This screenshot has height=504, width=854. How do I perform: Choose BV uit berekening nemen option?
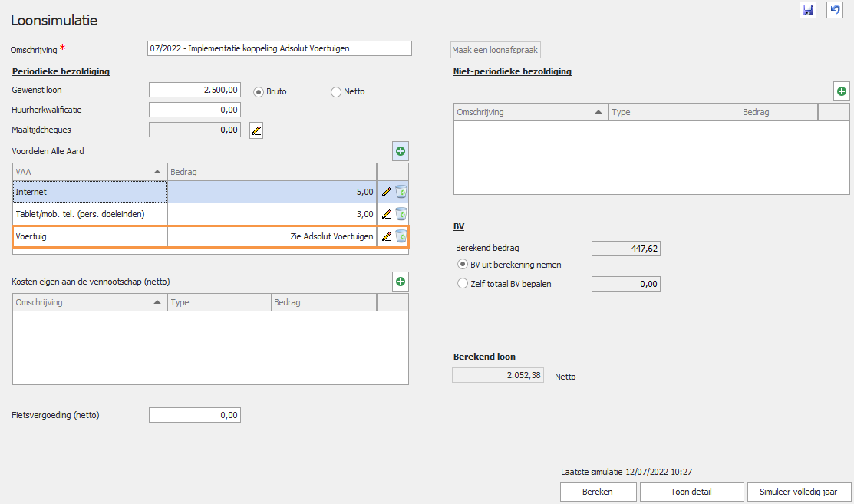pos(462,265)
